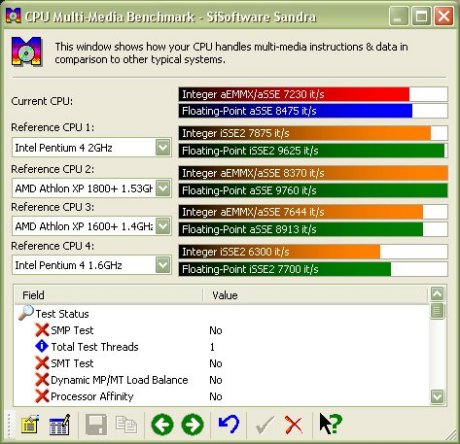Click the blue refresh arrow icon
460x444 pixels.
point(229,424)
